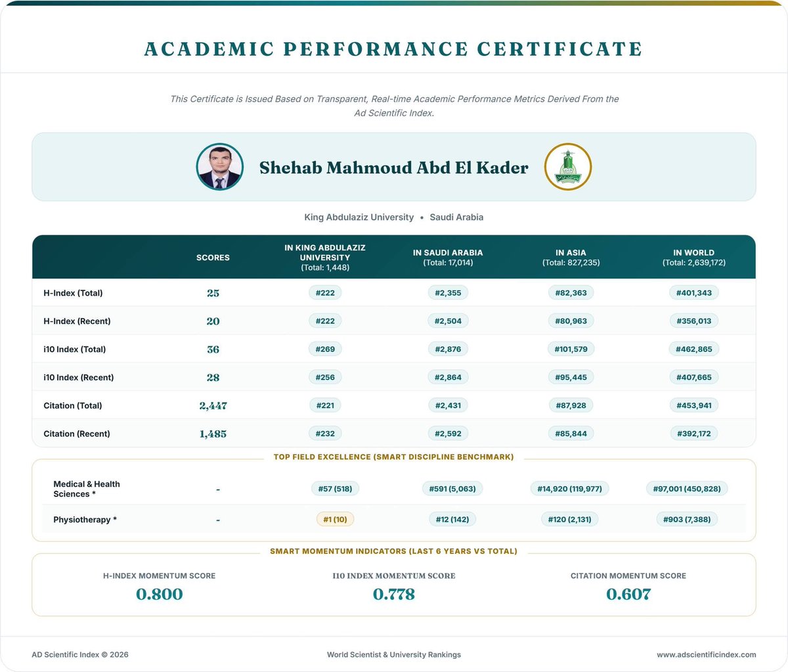Click the Academic Performance Certificate title
This screenshot has width=788, height=672.
point(394,49)
